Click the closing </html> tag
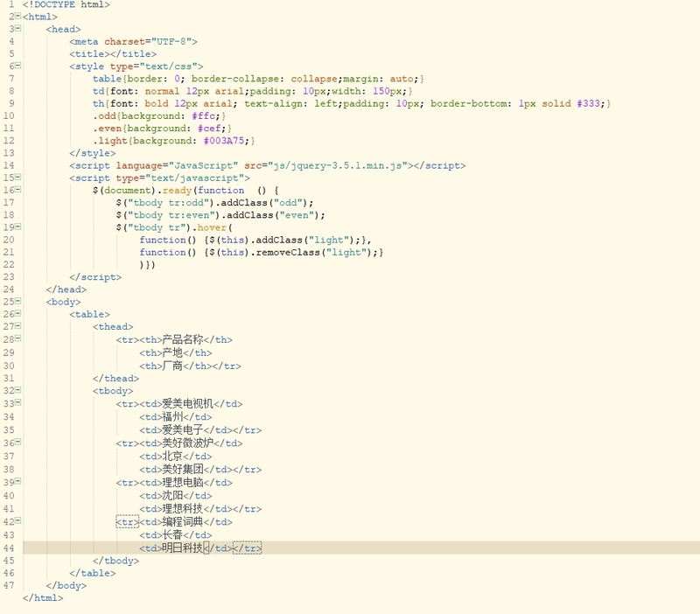This screenshot has width=700, height=614. (x=43, y=598)
